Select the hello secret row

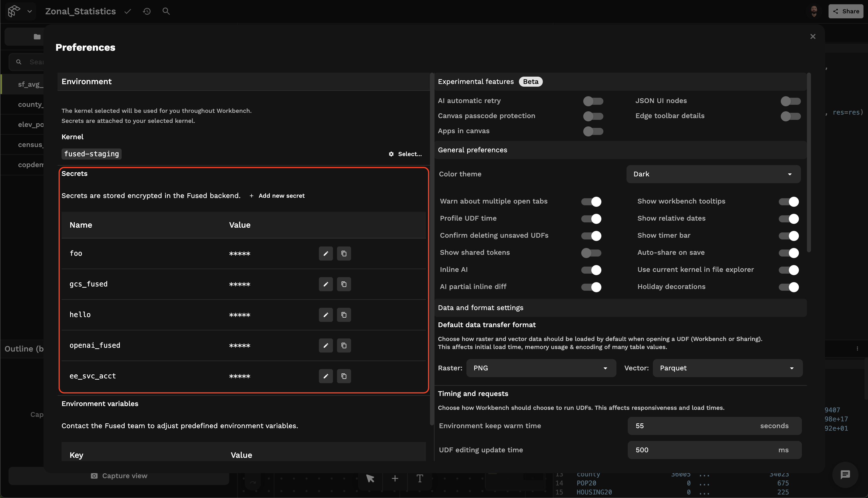[x=80, y=315]
